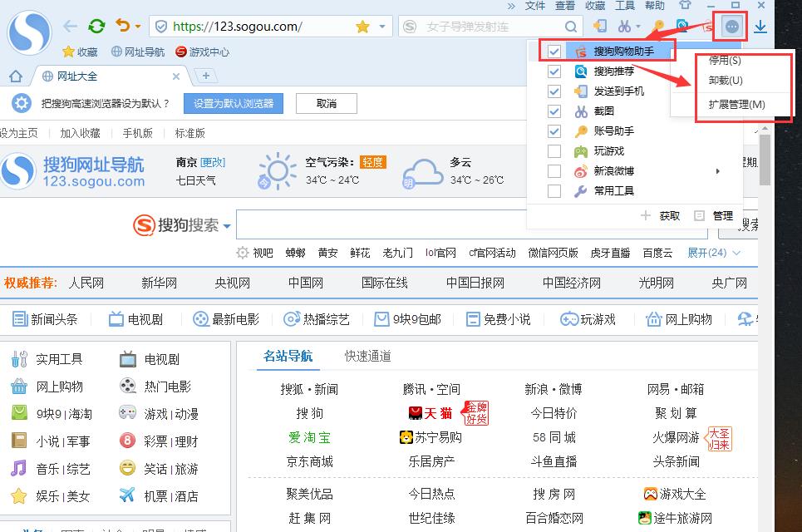
Task: Select 停用(S) in context menu
Action: tap(724, 61)
